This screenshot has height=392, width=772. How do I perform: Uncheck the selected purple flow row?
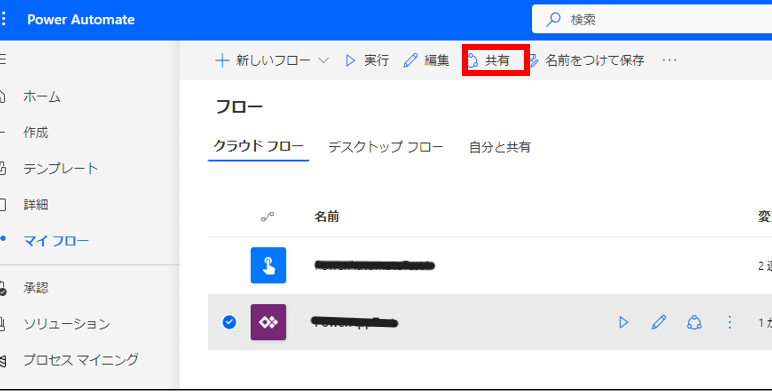[229, 322]
